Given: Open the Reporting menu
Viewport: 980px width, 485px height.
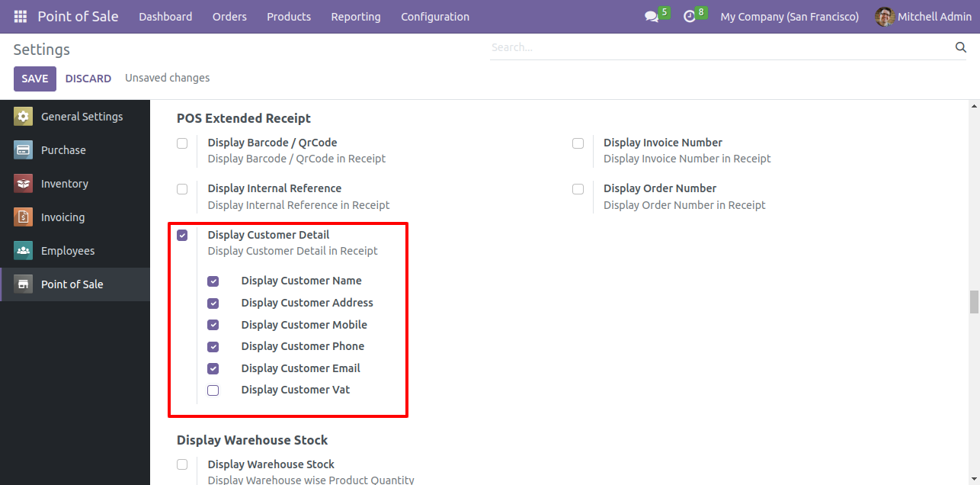Looking at the screenshot, I should 356,17.
